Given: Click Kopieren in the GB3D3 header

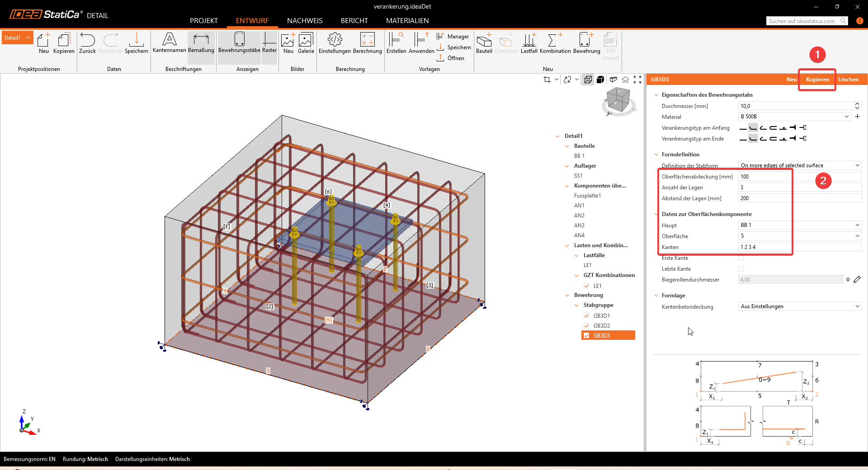Looking at the screenshot, I should [817, 80].
